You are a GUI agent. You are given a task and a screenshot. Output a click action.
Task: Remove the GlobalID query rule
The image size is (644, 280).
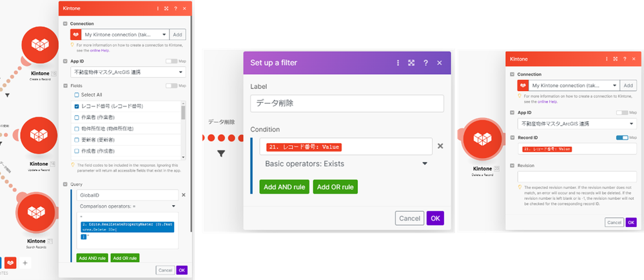pos(184,195)
